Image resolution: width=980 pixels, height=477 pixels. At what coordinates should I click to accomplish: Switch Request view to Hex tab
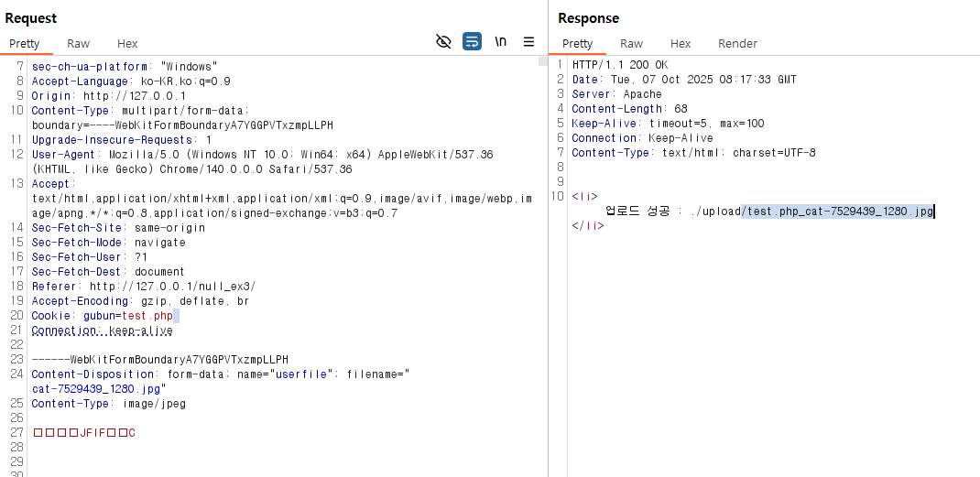[x=127, y=44]
